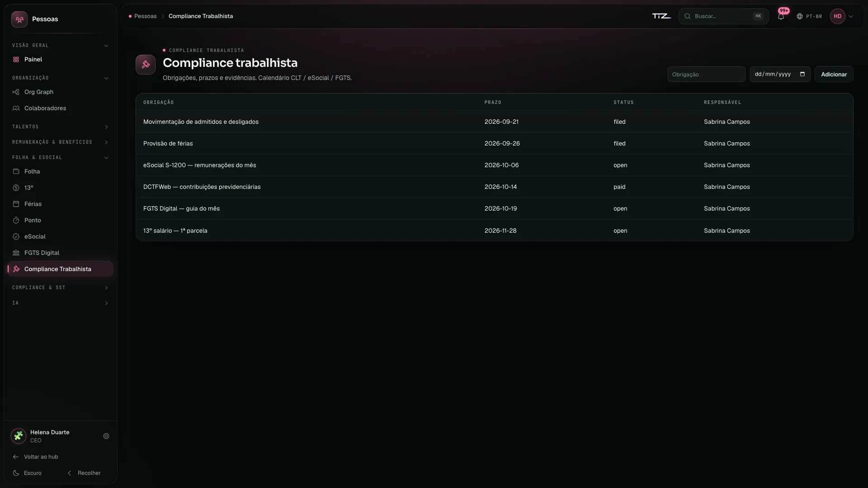The image size is (868, 488).
Task: Expand the IA section
Action: coord(60,303)
